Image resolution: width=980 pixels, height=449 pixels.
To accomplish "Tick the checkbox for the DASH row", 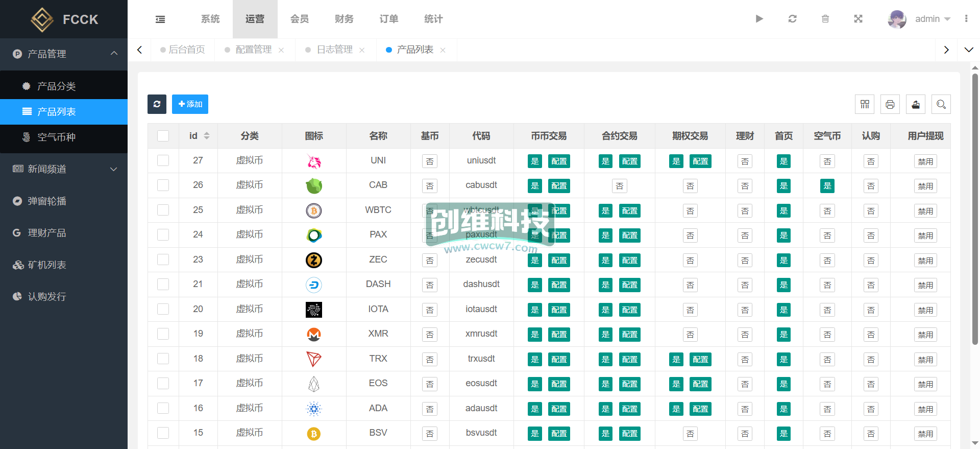I will pyautogui.click(x=163, y=284).
